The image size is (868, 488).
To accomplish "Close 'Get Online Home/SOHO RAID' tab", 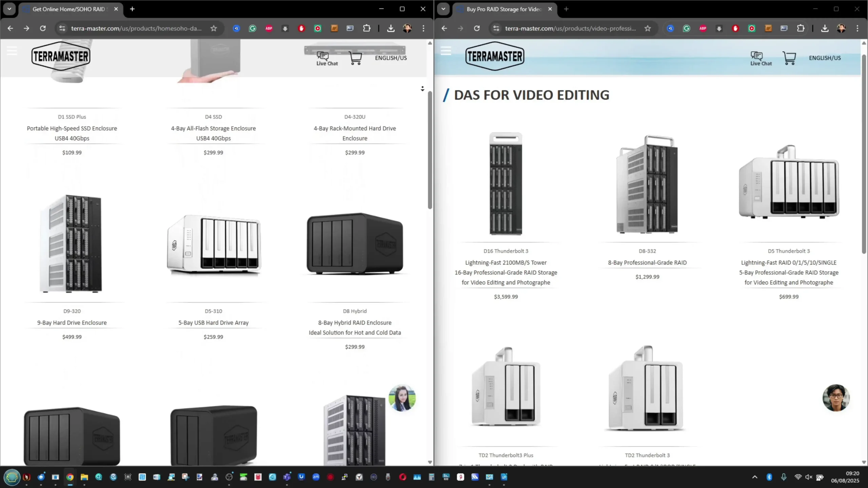I will [x=116, y=9].
